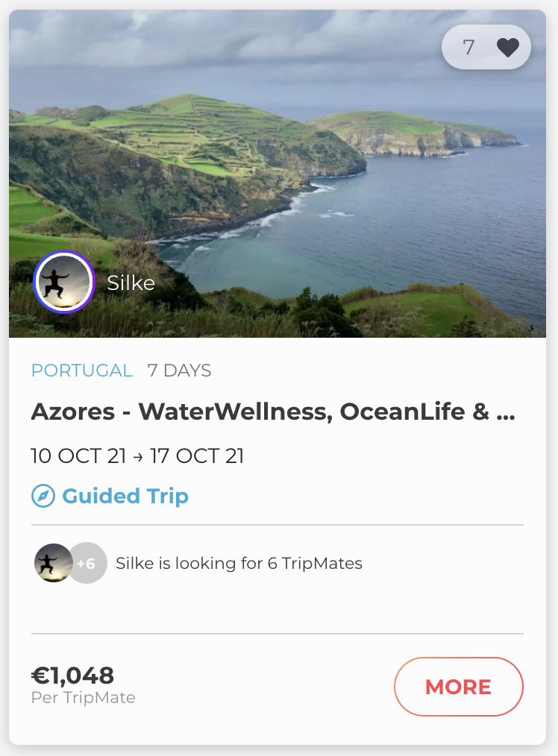Click the 7 DAYS duration label
Image resolution: width=558 pixels, height=756 pixels.
click(x=179, y=371)
